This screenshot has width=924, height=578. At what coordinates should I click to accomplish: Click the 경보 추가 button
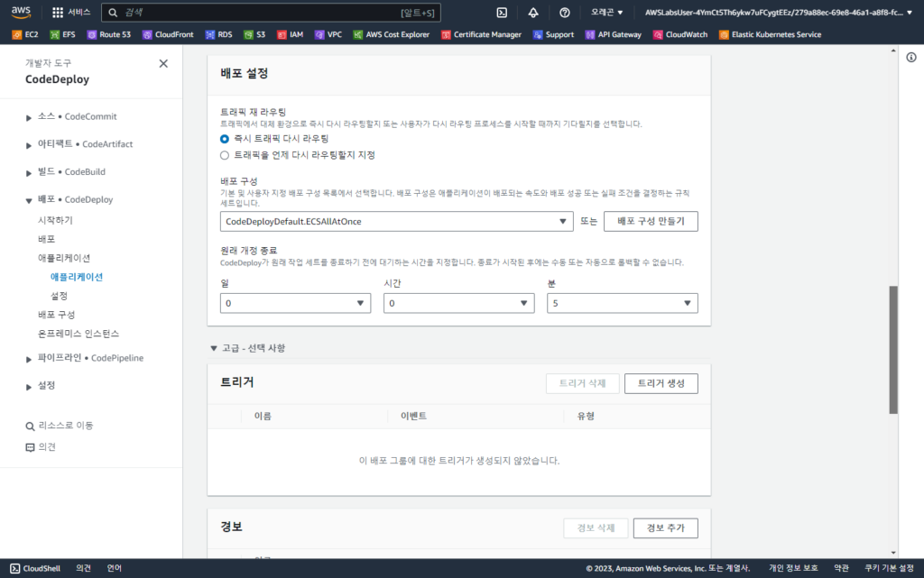(x=665, y=528)
